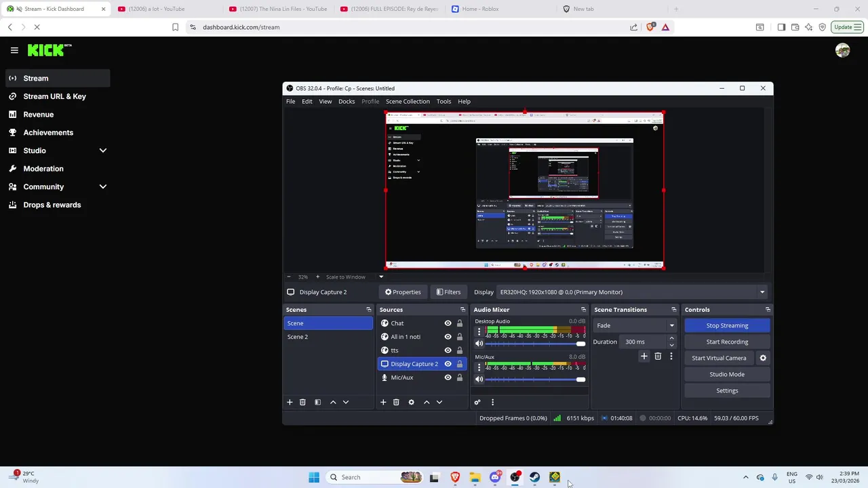Open the OBS File menu
The image size is (868, 488).
pyautogui.click(x=290, y=101)
